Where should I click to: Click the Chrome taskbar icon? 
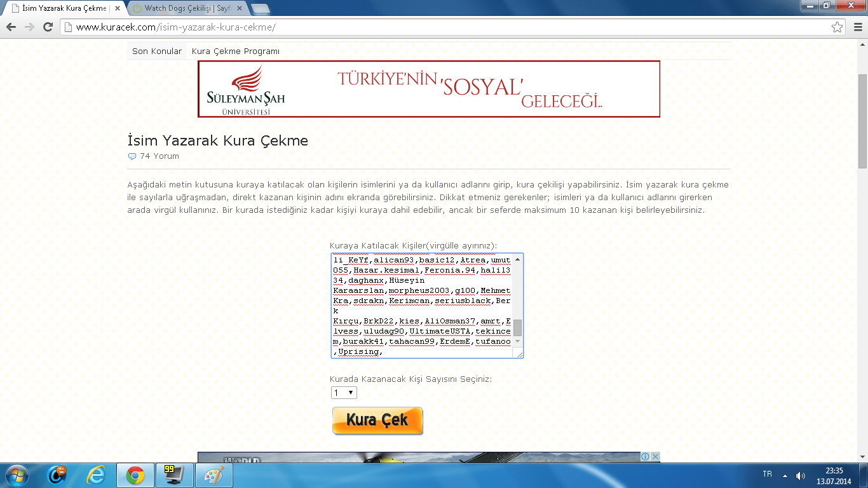coord(135,475)
